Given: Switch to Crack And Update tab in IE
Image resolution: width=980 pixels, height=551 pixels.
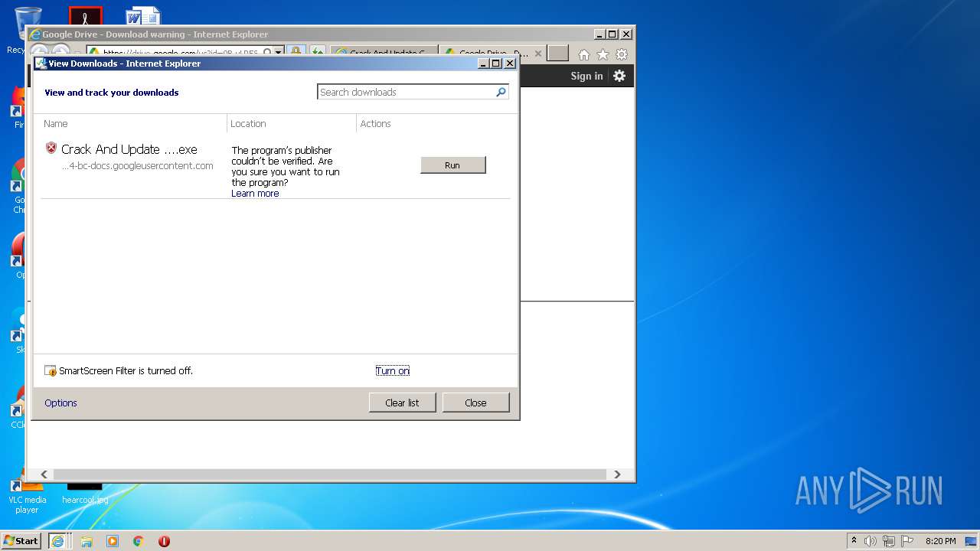Looking at the screenshot, I should 383,54.
